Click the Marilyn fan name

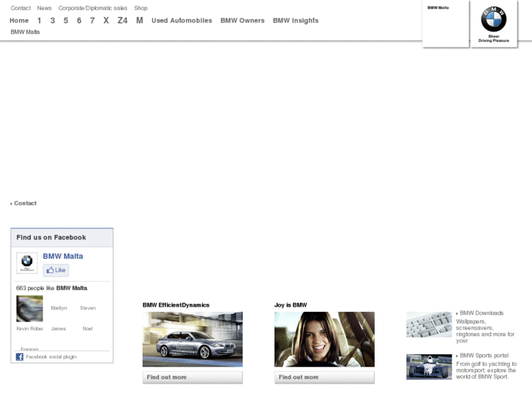click(x=59, y=308)
